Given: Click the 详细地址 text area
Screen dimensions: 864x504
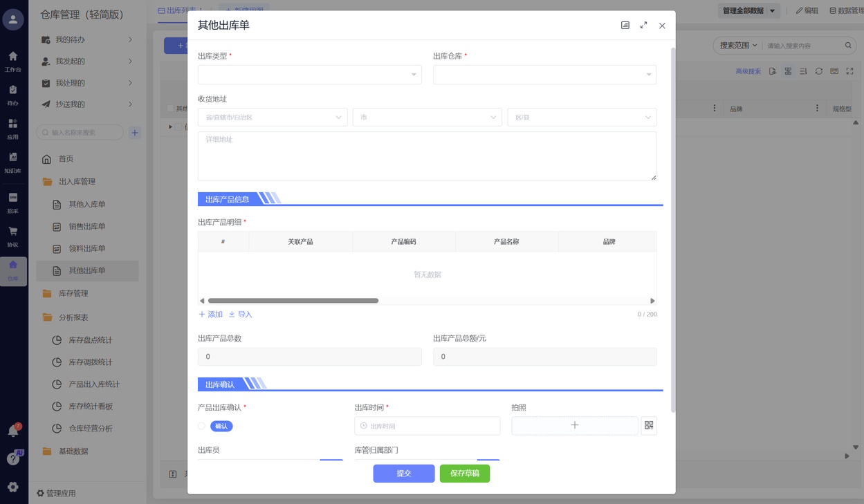Looking at the screenshot, I should coord(427,156).
